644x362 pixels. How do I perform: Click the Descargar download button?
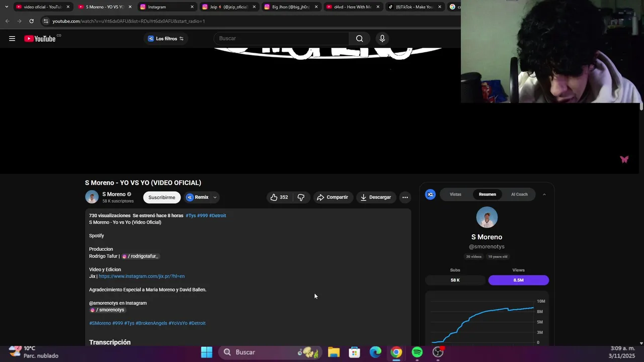tap(375, 197)
